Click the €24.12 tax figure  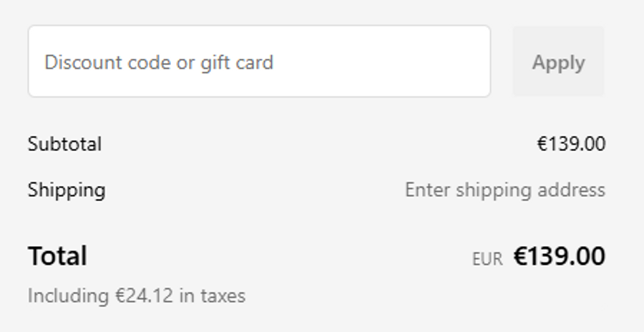click(x=145, y=296)
